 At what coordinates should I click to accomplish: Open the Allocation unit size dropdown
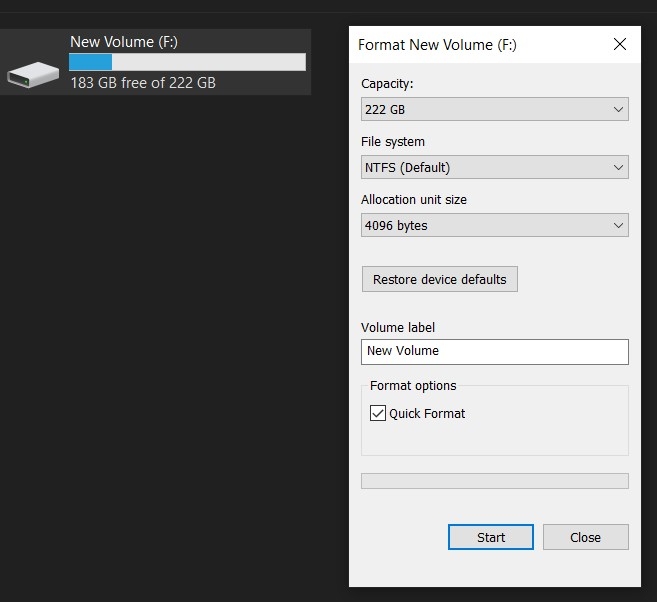pyautogui.click(x=494, y=225)
